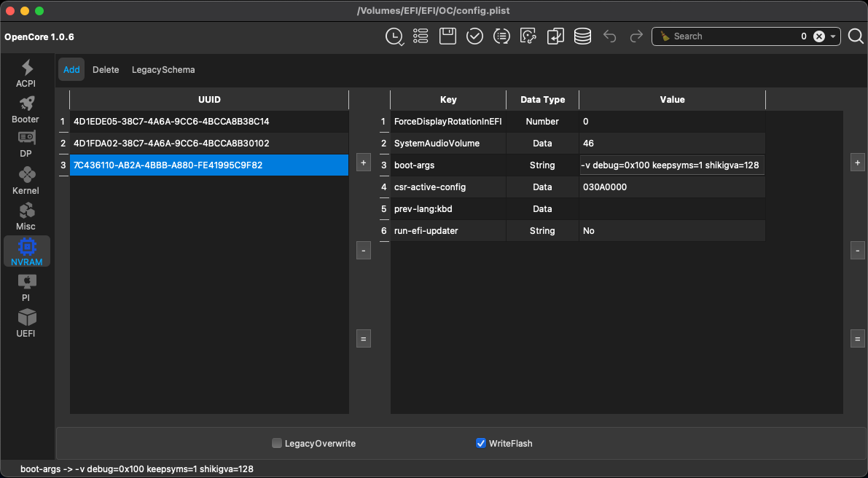
Task: Click the checkmark validate icon in toolbar
Action: pyautogui.click(x=474, y=36)
